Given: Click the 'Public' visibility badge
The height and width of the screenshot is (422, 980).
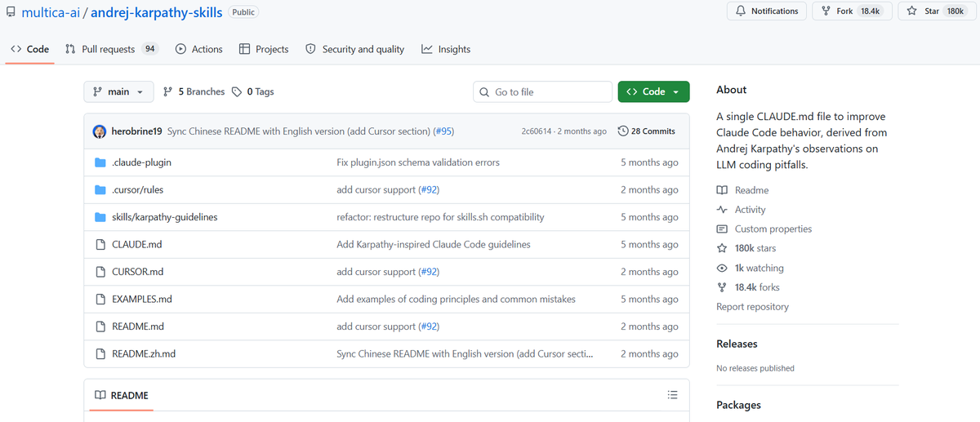Looking at the screenshot, I should coord(243,12).
